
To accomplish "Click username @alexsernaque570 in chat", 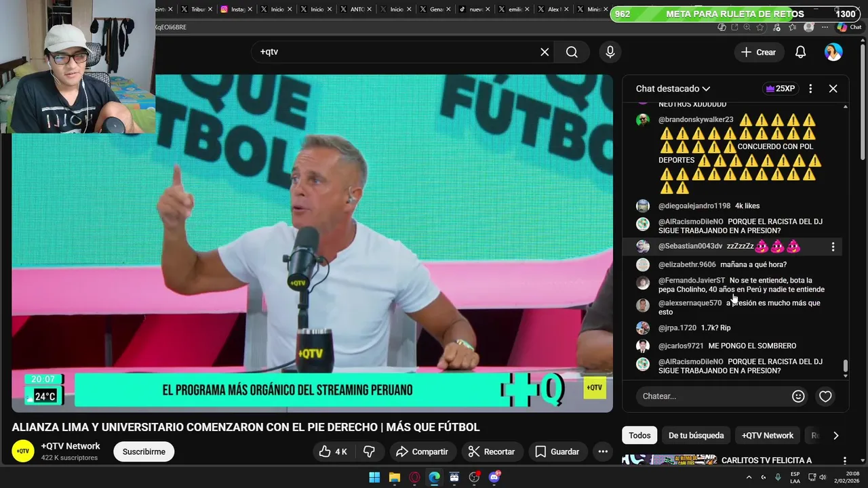I will click(x=690, y=303).
